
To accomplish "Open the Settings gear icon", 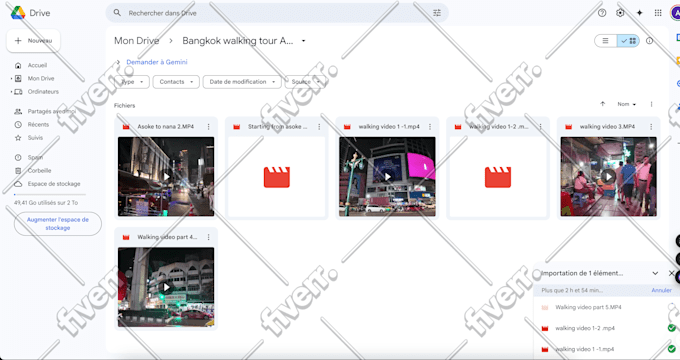I will tap(620, 13).
